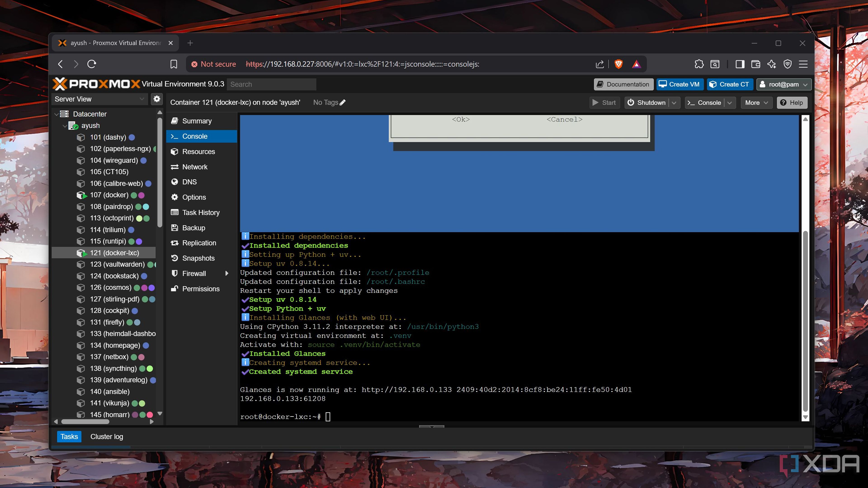Open the Snapshots section
This screenshot has width=868, height=488.
[x=201, y=258]
